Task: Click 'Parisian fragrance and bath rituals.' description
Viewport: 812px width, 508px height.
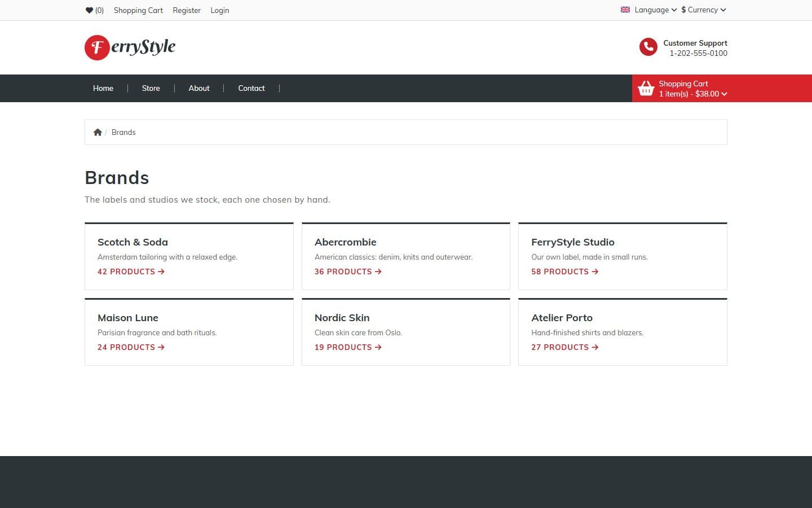Action: tap(157, 332)
